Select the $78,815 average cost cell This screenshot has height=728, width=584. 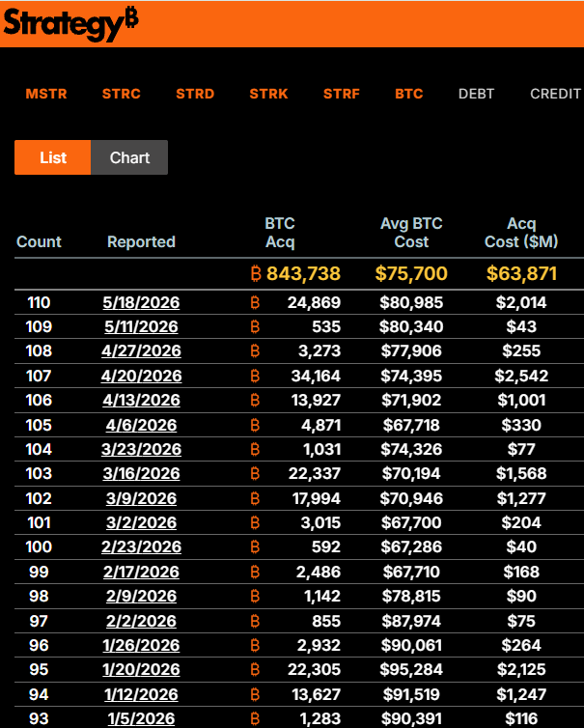point(411,596)
